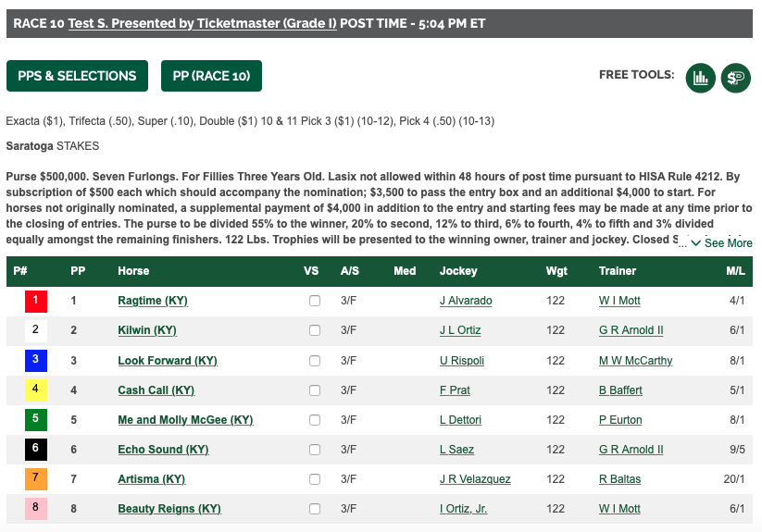The image size is (762, 532).
Task: Select the VS checkbox for Echo Sound
Action: pyautogui.click(x=315, y=450)
